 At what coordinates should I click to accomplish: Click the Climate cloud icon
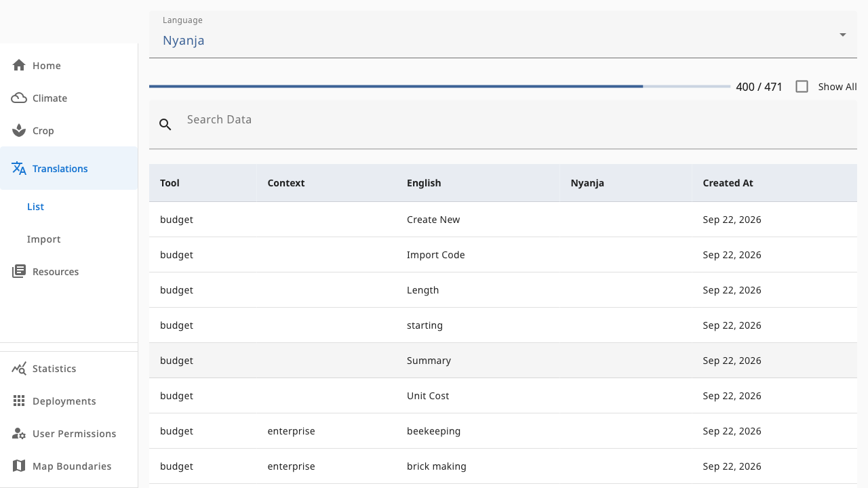click(x=19, y=98)
